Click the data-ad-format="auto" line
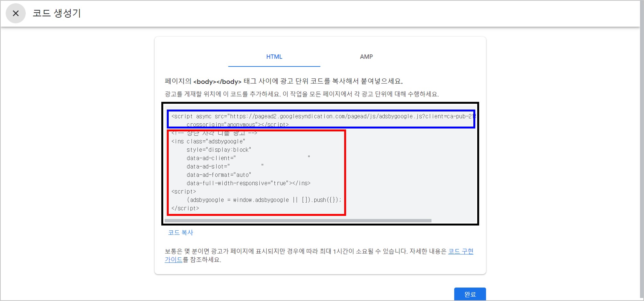This screenshot has width=644, height=301. coord(219,175)
